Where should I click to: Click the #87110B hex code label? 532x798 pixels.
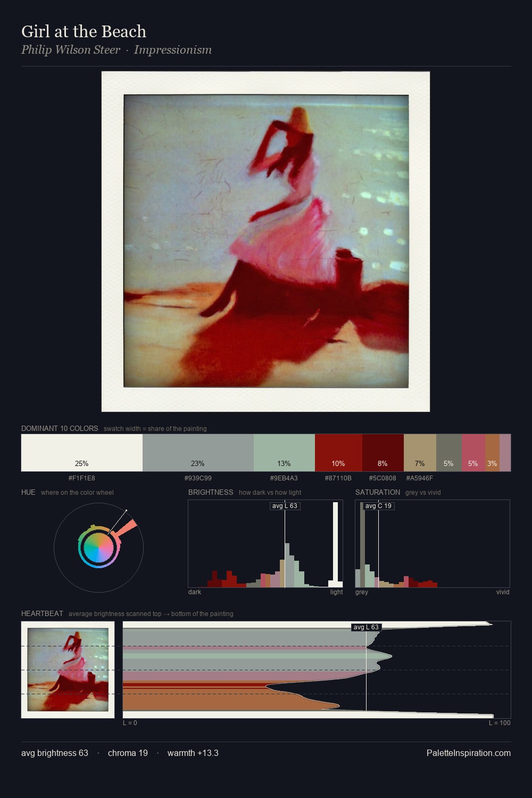click(x=338, y=478)
